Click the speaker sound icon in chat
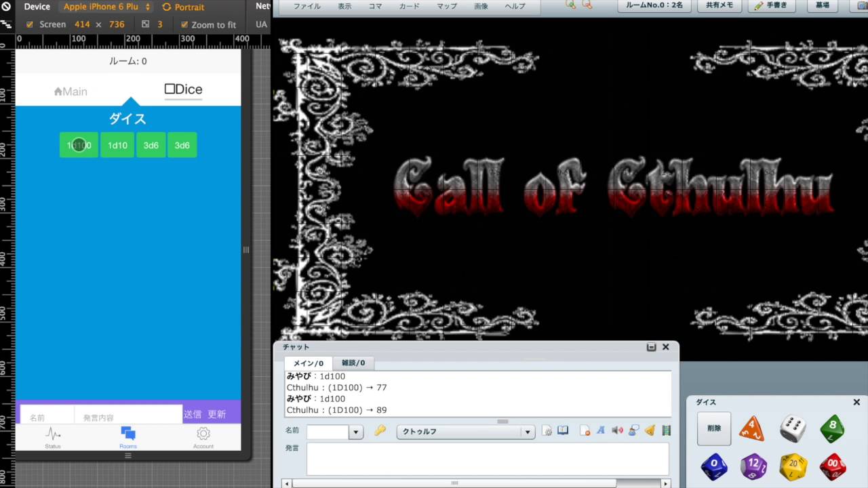The image size is (868, 488). click(617, 430)
